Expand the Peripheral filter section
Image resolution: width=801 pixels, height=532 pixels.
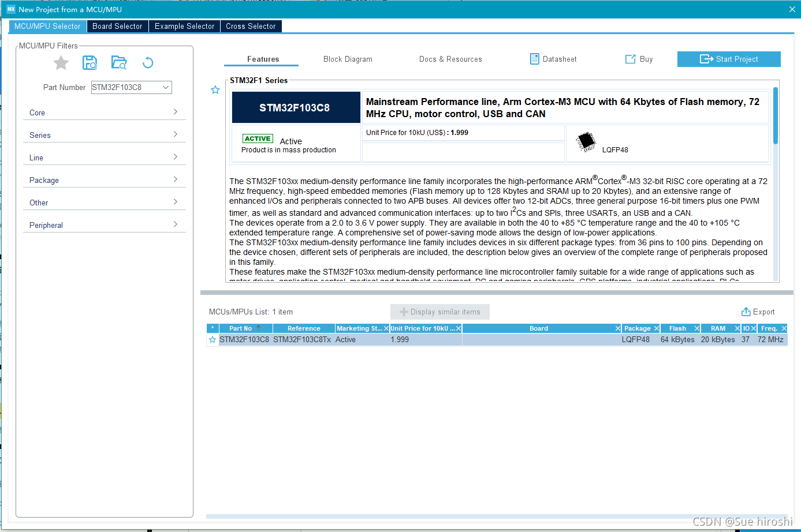(x=104, y=225)
